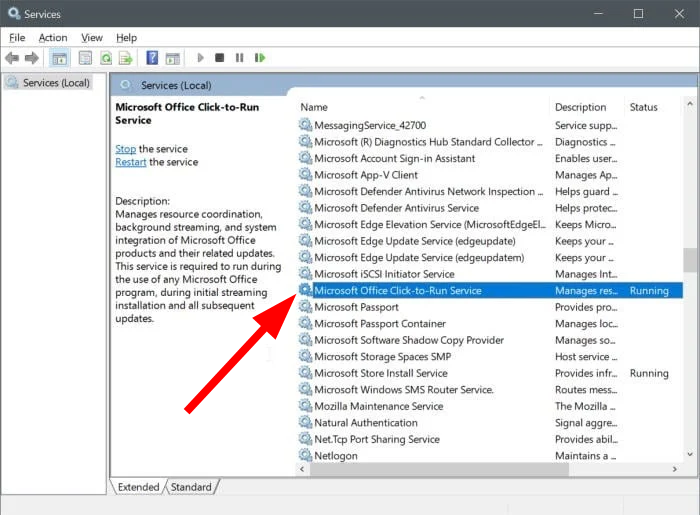This screenshot has height=515, width=700.
Task: Click the vertical scrollbar thumb
Action: point(690,260)
